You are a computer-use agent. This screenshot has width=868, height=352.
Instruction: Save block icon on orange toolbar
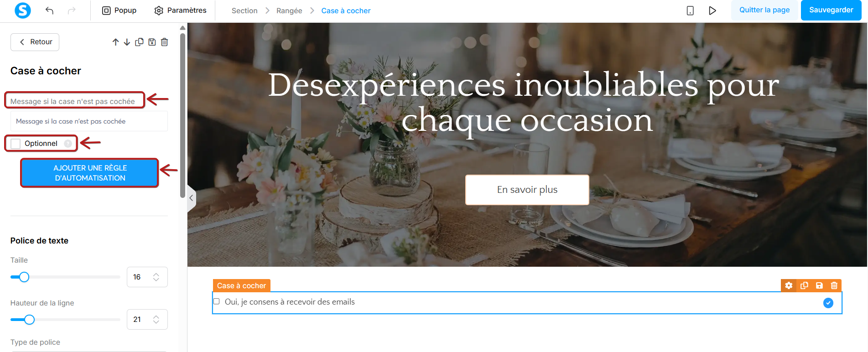point(819,285)
